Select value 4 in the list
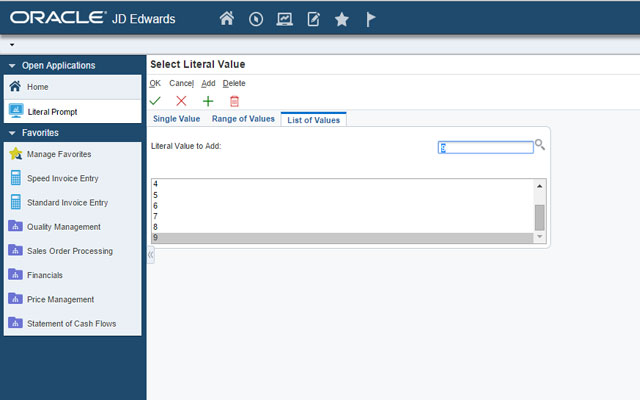640x400 pixels. [x=342, y=184]
